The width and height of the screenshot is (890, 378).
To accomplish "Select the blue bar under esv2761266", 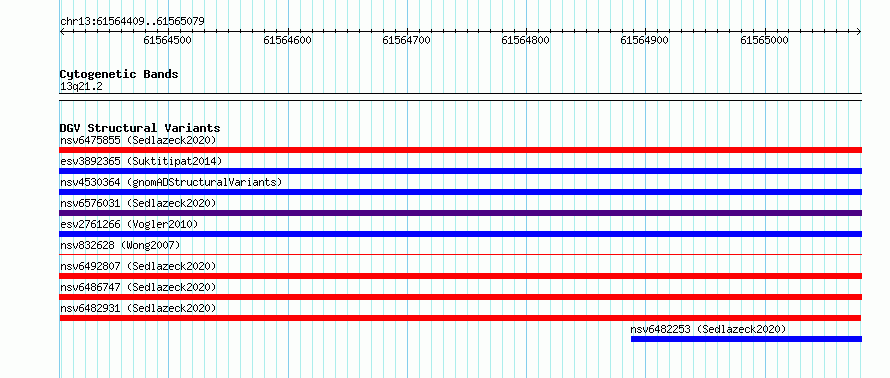I will tap(460, 234).
